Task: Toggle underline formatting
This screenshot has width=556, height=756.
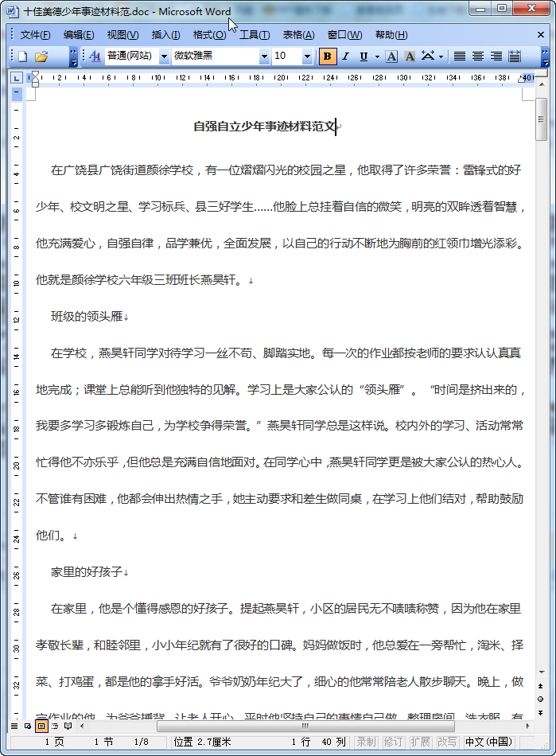Action: click(x=364, y=57)
